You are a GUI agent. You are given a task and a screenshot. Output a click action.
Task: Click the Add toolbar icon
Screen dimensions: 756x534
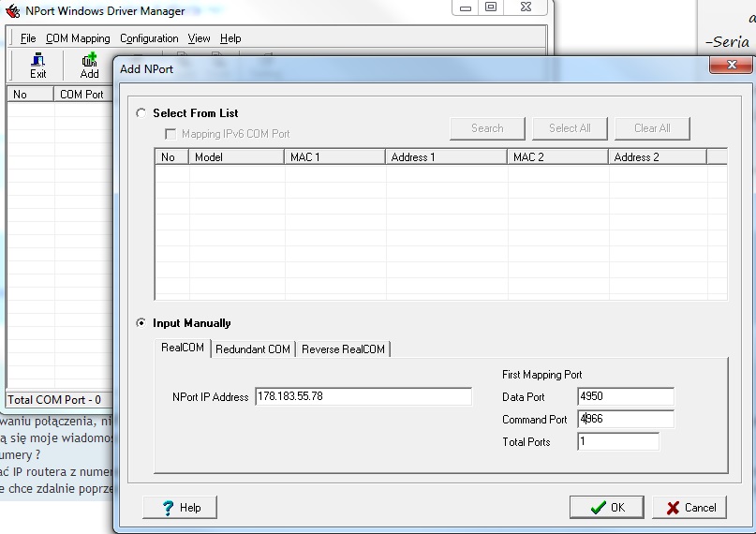click(89, 66)
